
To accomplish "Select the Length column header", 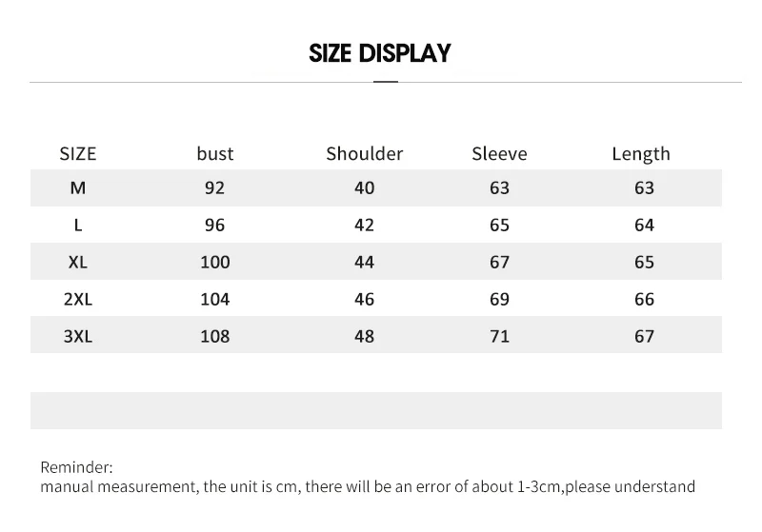I will (x=641, y=154).
